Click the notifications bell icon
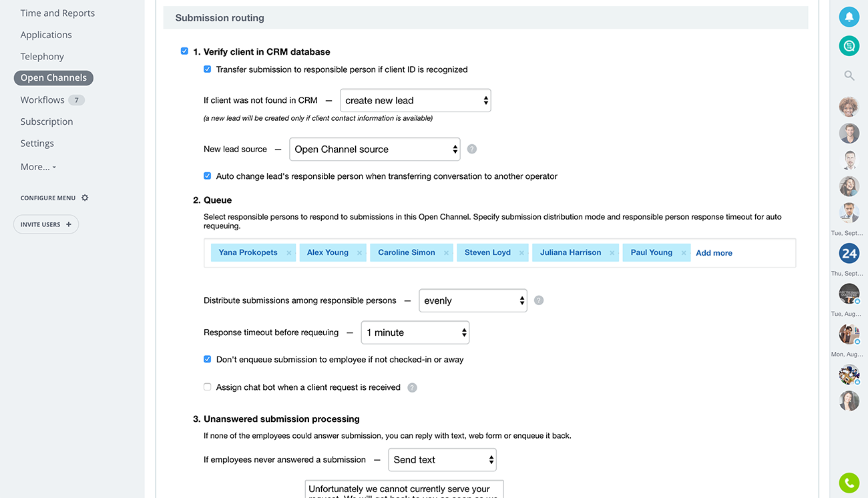This screenshot has height=498, width=868. click(849, 17)
